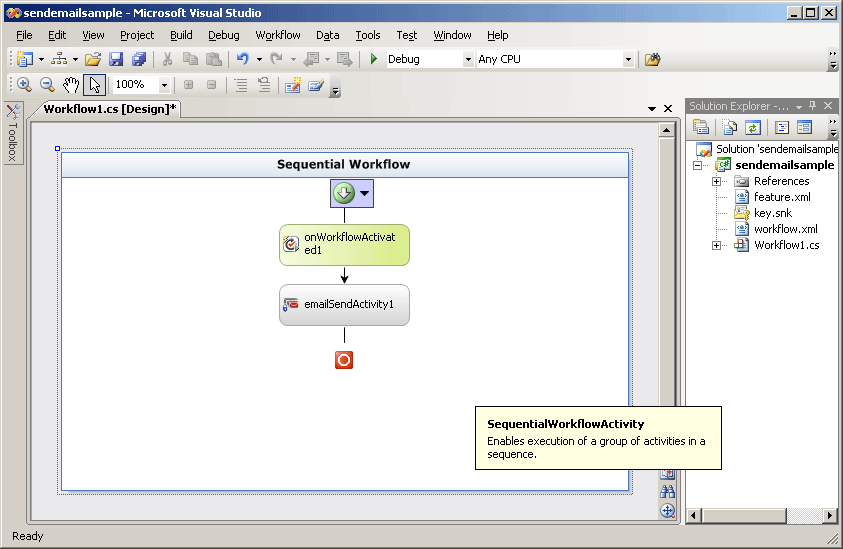Select feature.xml in Solution Explorer
The height and width of the screenshot is (549, 843).
[x=782, y=197]
